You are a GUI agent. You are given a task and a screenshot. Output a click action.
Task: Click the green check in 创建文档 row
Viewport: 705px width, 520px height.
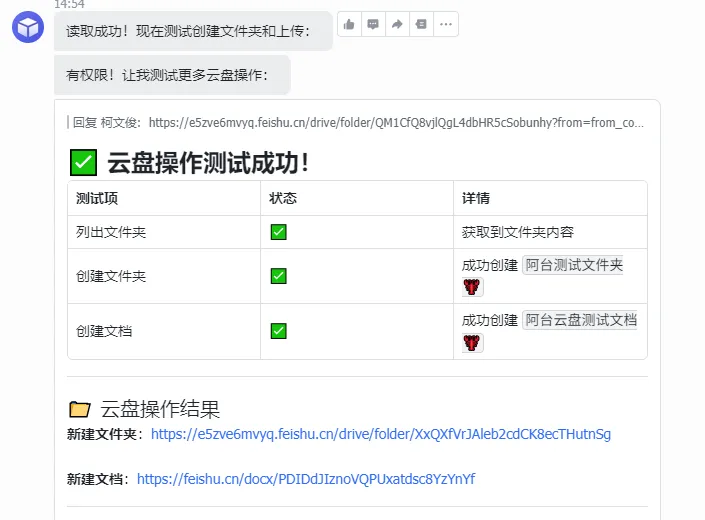pyautogui.click(x=279, y=331)
